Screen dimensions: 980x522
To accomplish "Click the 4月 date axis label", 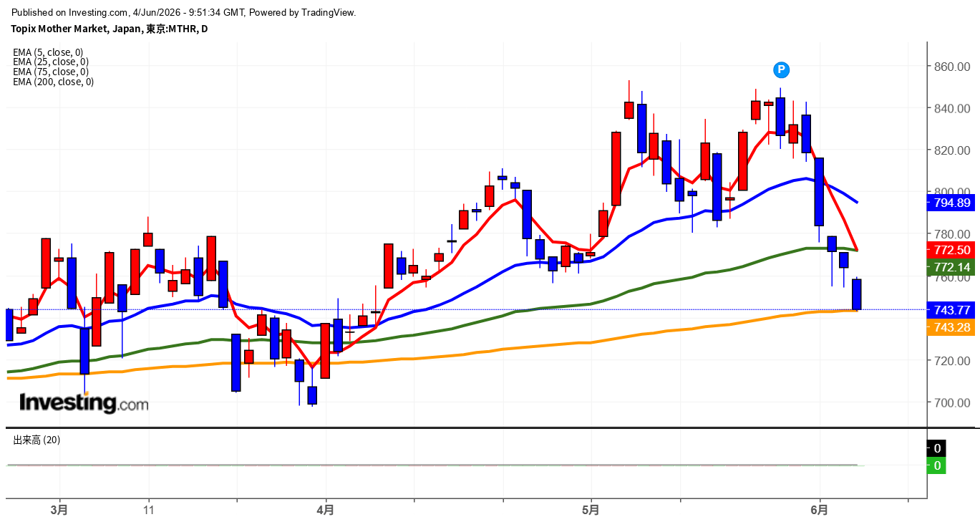I will click(325, 511).
